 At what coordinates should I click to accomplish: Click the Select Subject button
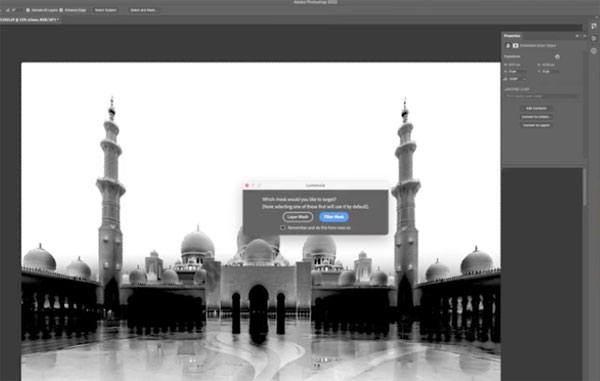pyautogui.click(x=106, y=10)
